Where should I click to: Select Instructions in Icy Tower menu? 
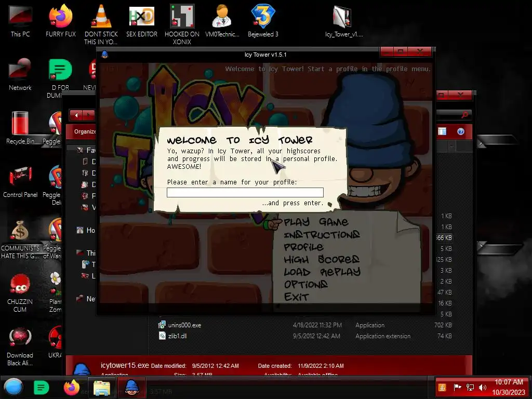(x=322, y=235)
